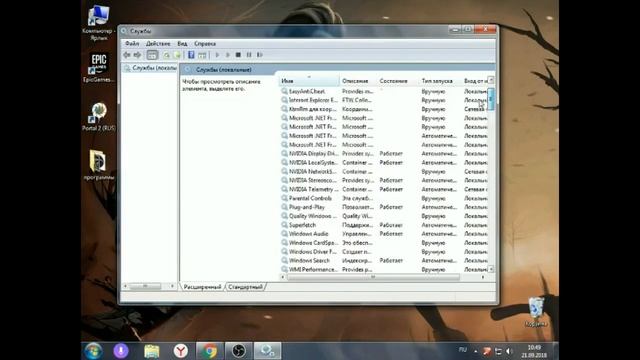Launch Yandex Browser from the taskbar
This screenshot has width=640, height=360.
[x=180, y=351]
